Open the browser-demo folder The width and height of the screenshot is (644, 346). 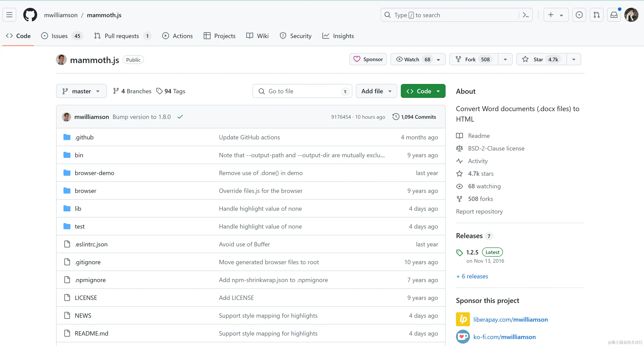point(94,173)
